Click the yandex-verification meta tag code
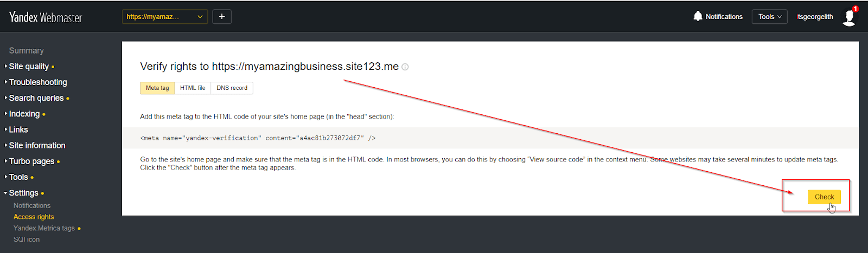The height and width of the screenshot is (253, 868). coord(258,138)
